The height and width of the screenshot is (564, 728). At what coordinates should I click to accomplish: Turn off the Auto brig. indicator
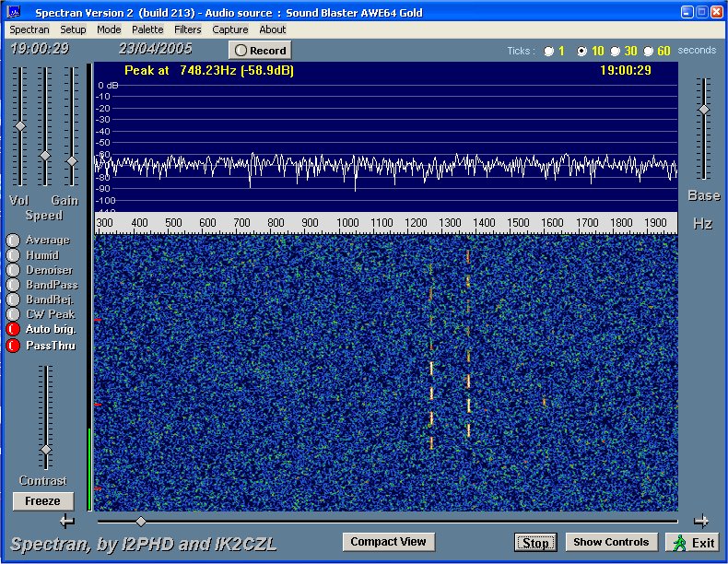click(13, 329)
